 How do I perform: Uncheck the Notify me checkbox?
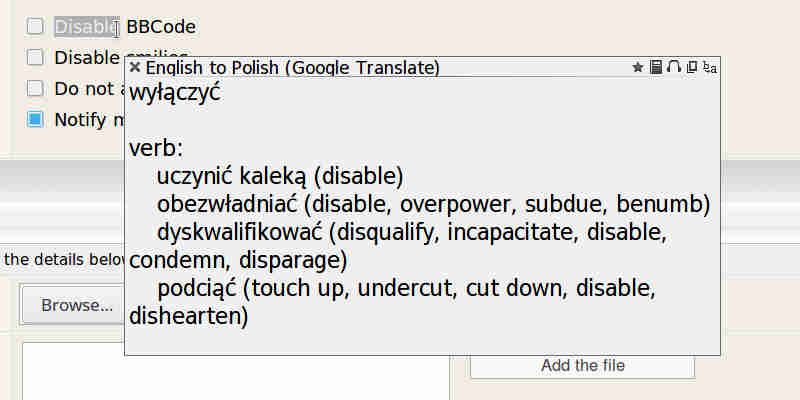point(35,119)
